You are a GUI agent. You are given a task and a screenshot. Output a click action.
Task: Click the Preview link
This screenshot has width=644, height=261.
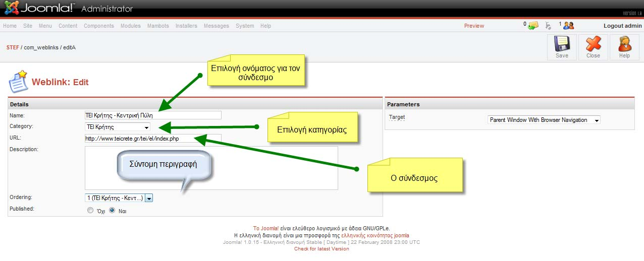[474, 26]
